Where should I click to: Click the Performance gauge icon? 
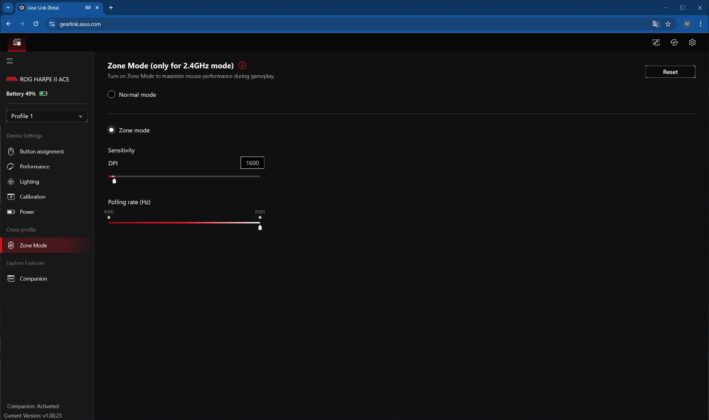click(x=11, y=166)
